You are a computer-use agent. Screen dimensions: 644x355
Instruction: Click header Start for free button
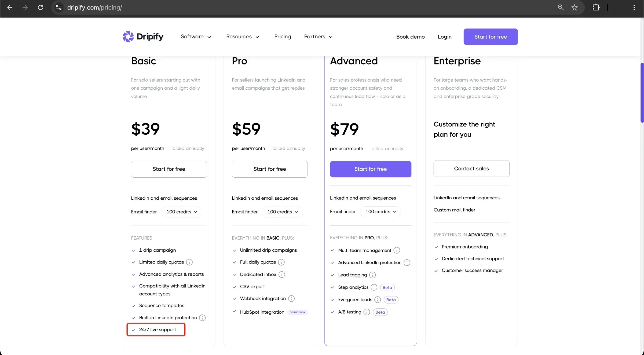pyautogui.click(x=491, y=37)
